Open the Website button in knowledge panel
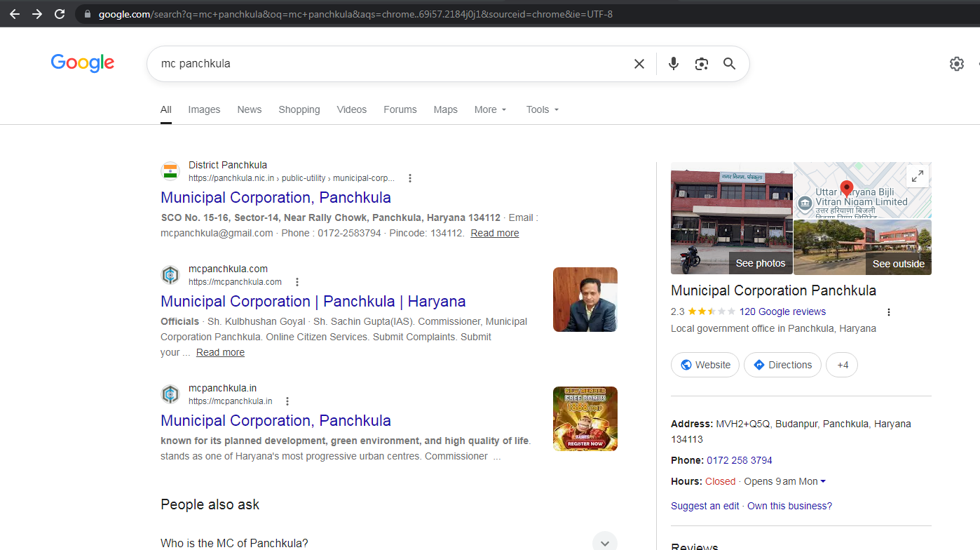Screen dimensions: 980x550 pos(705,365)
